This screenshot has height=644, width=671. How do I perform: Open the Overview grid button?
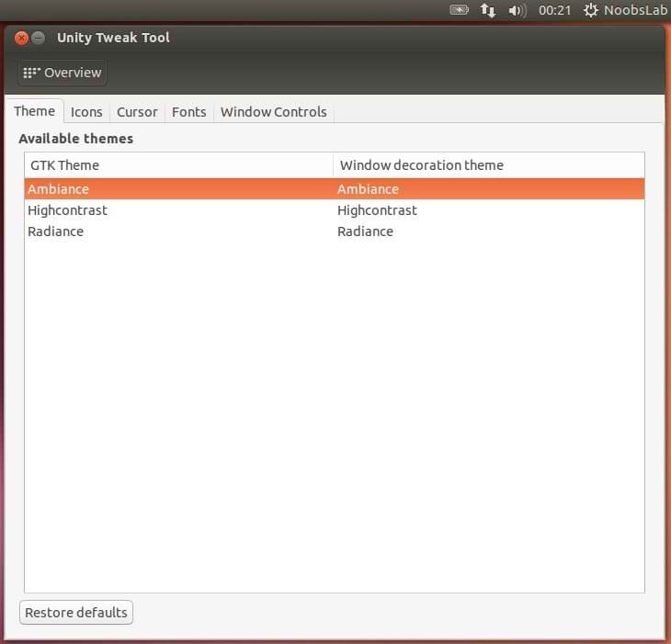[x=63, y=73]
